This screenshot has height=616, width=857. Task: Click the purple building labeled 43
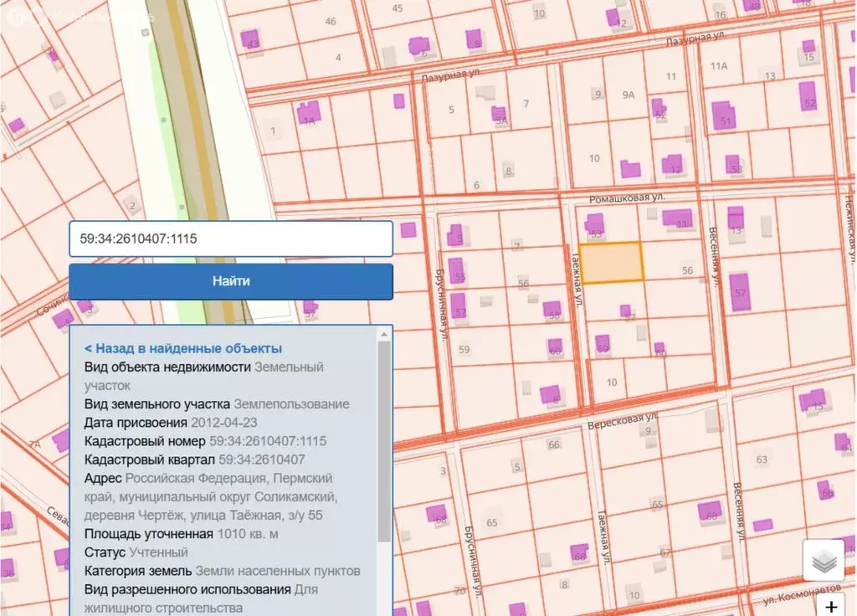tap(251, 40)
